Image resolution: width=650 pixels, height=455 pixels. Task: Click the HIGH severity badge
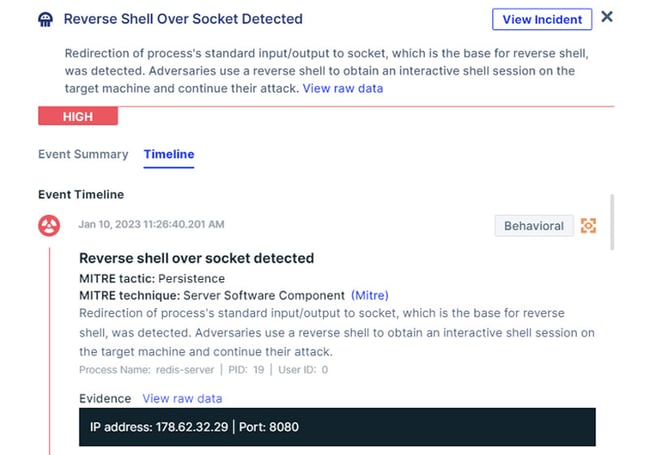coord(78,116)
